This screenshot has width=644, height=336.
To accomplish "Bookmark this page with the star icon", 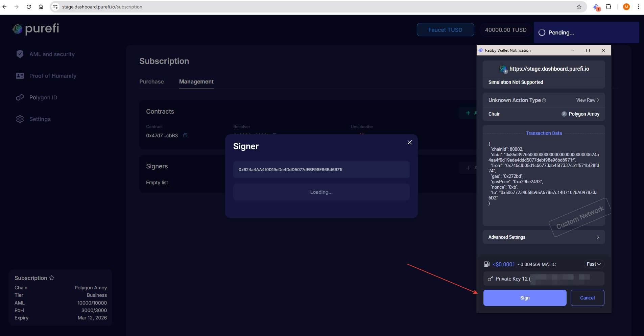I will [x=579, y=7].
